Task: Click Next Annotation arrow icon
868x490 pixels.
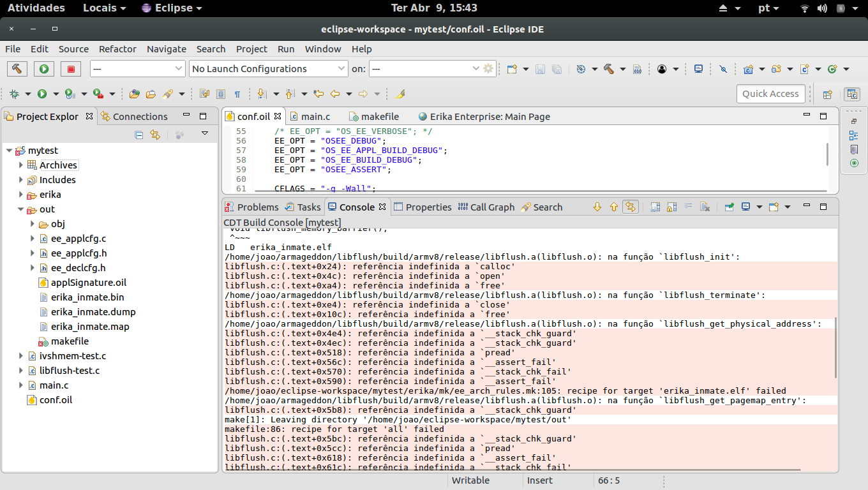Action: tap(261, 94)
